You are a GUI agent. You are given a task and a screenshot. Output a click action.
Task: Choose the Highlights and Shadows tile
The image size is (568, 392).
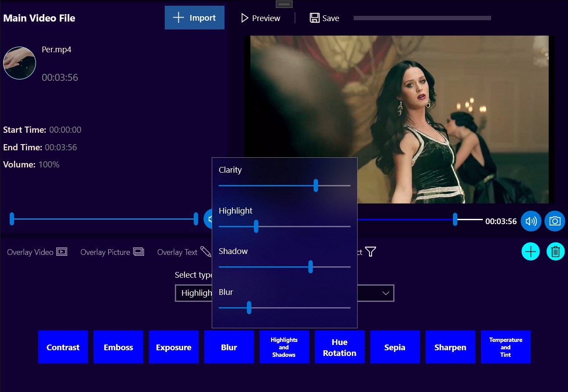click(x=284, y=347)
